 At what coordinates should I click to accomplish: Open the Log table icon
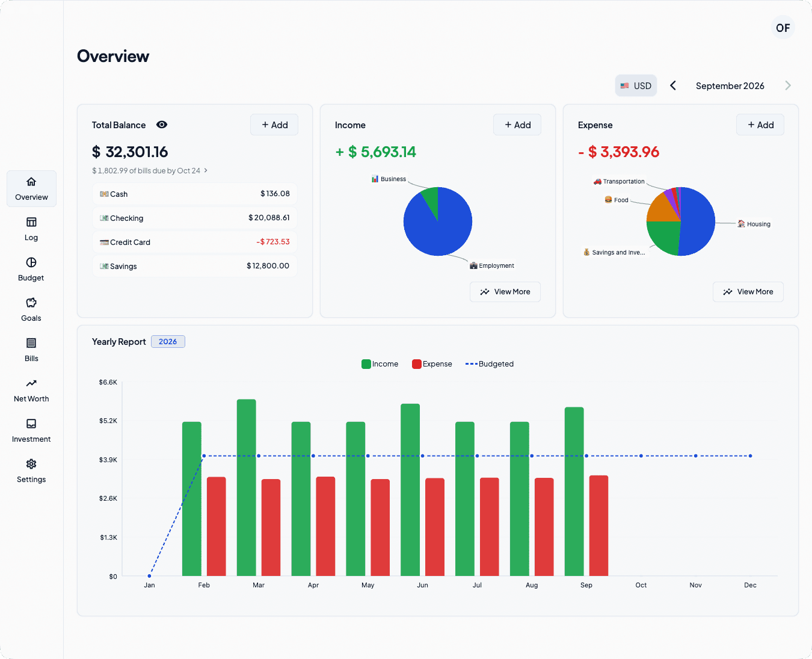pos(31,222)
